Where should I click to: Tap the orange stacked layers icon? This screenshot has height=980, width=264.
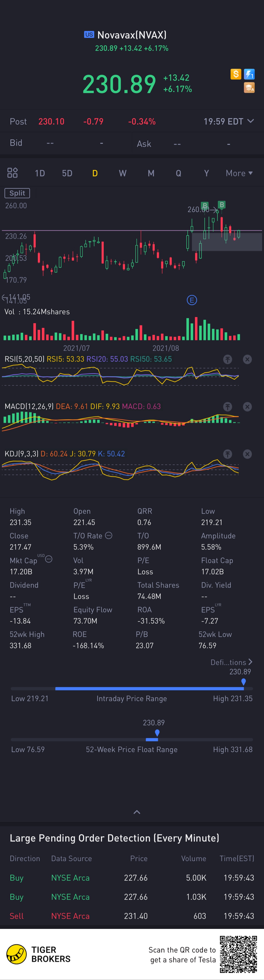point(249,88)
